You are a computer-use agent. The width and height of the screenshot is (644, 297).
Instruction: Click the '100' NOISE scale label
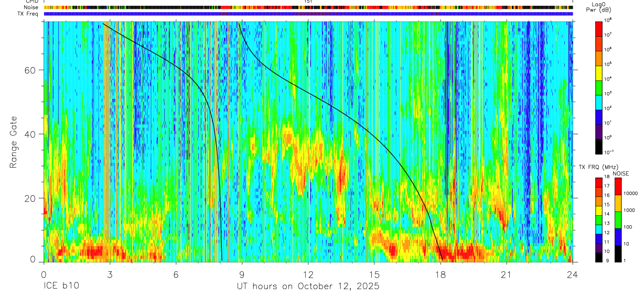[x=629, y=227]
